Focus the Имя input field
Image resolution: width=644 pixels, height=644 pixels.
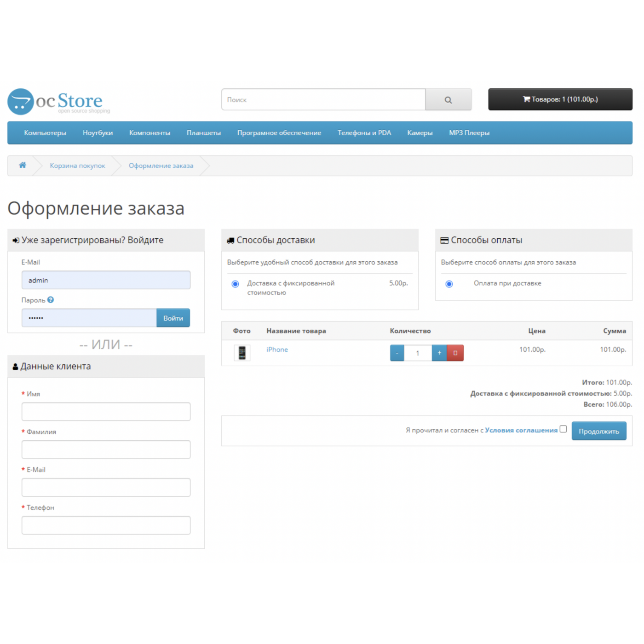coord(106,412)
